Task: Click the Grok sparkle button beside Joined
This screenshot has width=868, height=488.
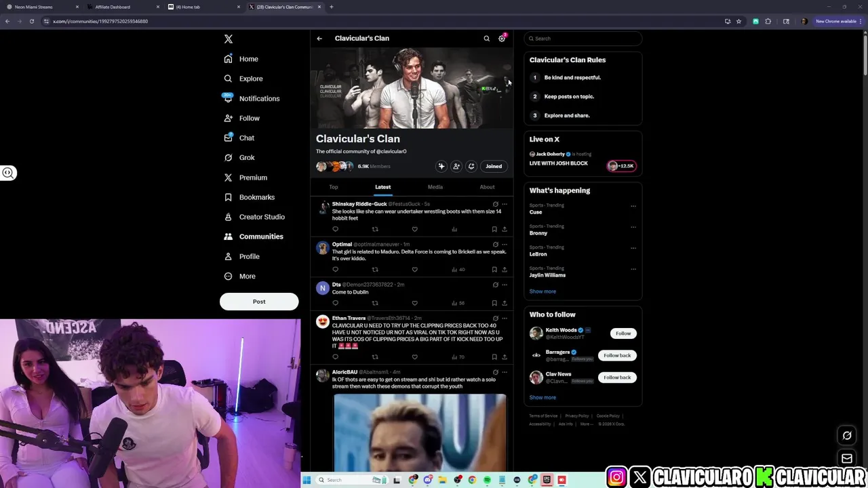Action: click(x=441, y=166)
